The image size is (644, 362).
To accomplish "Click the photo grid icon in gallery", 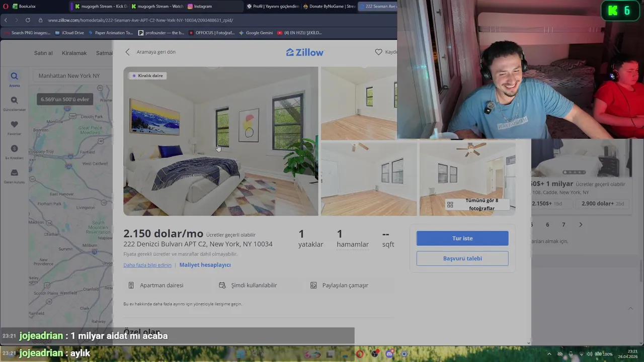I will (450, 205).
